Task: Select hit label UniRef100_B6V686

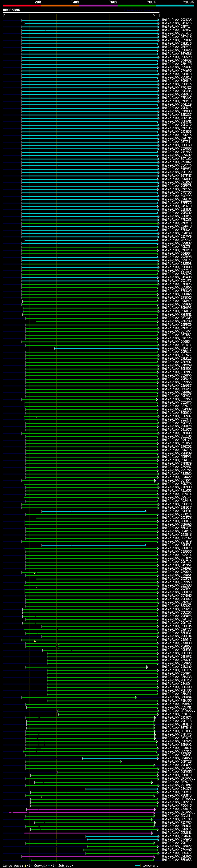Action: click(x=176, y=54)
